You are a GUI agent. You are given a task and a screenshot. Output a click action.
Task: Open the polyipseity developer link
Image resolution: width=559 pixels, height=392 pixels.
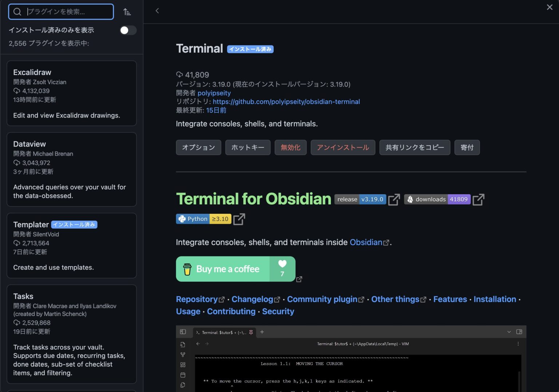tap(214, 93)
